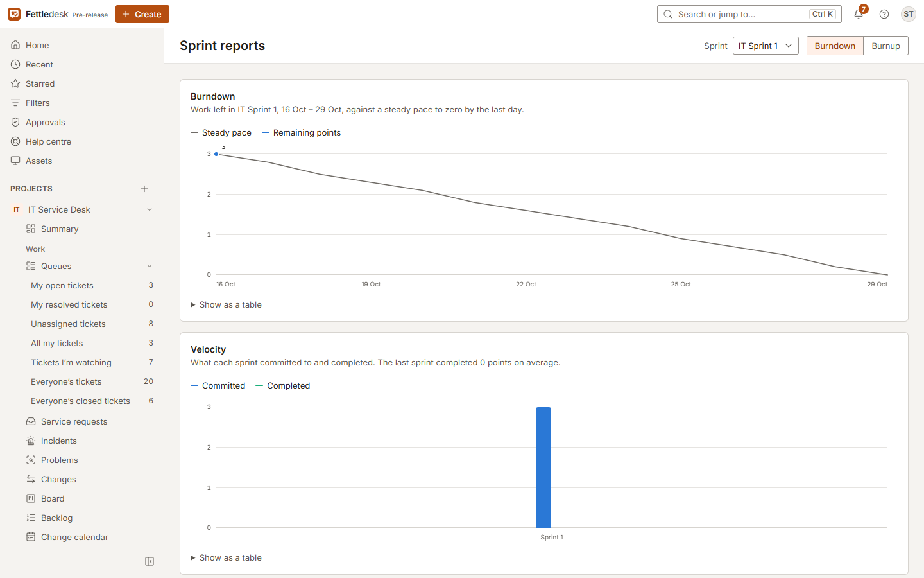The image size is (924, 578).
Task: Toggle the Remaining points legend series
Action: point(301,132)
